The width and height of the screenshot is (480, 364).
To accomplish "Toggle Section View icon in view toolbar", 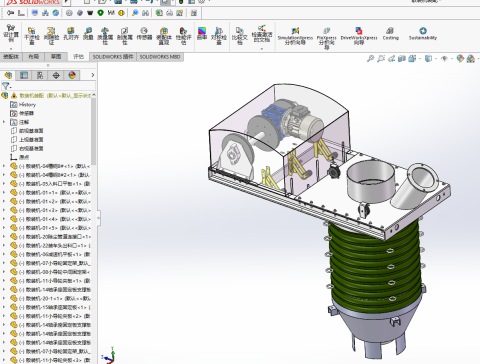I will (x=402, y=59).
